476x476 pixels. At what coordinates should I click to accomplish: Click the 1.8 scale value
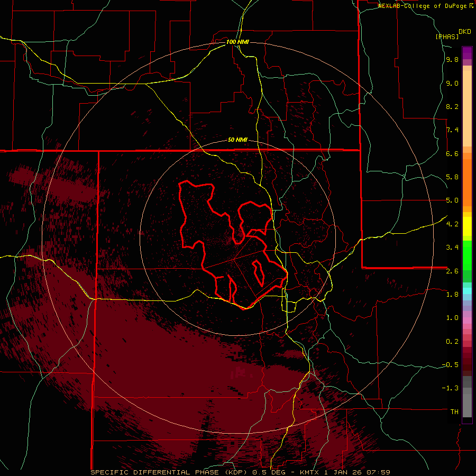[452, 295]
